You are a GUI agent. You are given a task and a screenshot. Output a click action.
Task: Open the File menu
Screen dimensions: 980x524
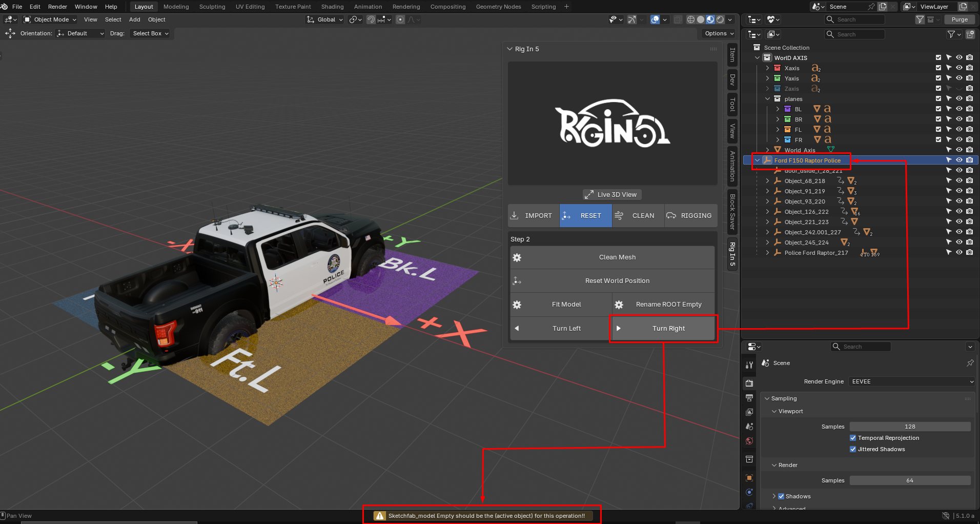coord(17,7)
